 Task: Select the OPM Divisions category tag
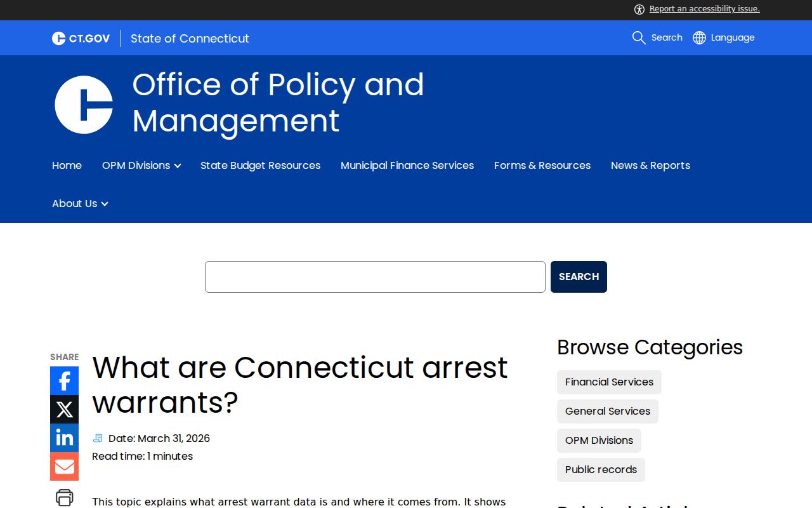pyautogui.click(x=599, y=441)
